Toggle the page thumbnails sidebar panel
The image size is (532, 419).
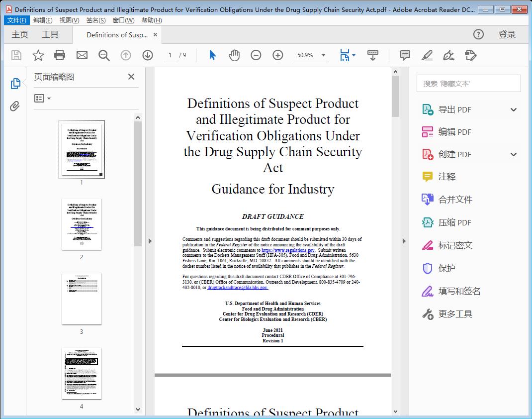tap(14, 84)
